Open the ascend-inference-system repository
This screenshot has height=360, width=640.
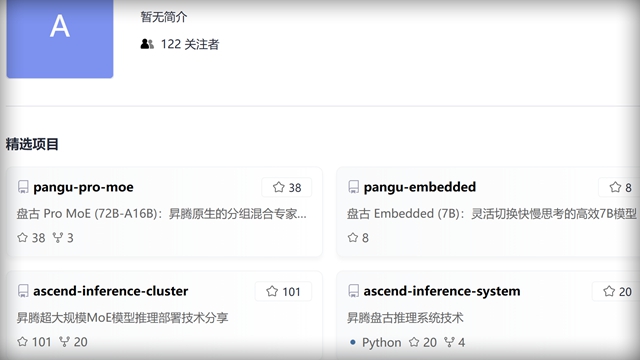[442, 291]
